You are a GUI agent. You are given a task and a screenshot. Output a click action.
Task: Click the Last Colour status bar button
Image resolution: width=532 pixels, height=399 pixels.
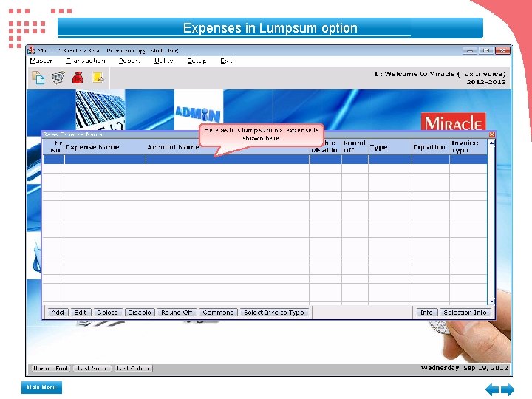(x=133, y=368)
